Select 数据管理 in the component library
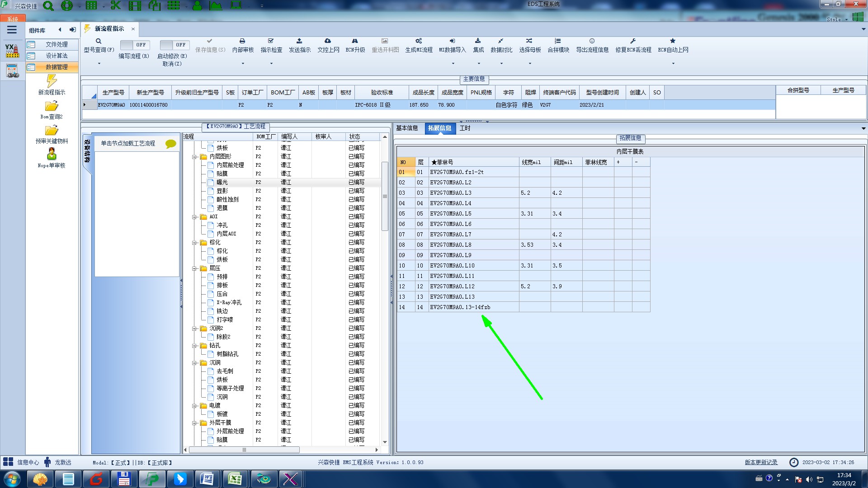Screen dimensions: 868x488 click(57, 67)
